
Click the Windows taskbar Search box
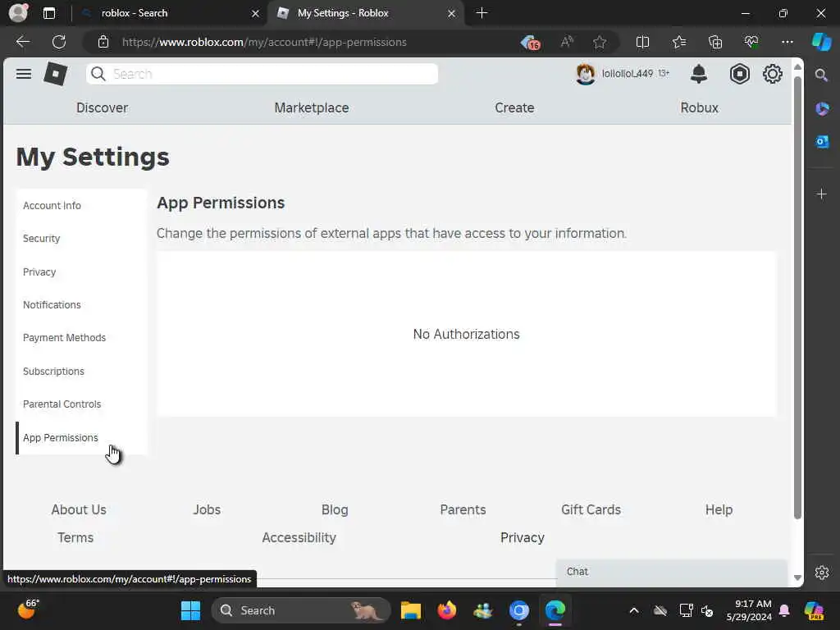[301, 610]
